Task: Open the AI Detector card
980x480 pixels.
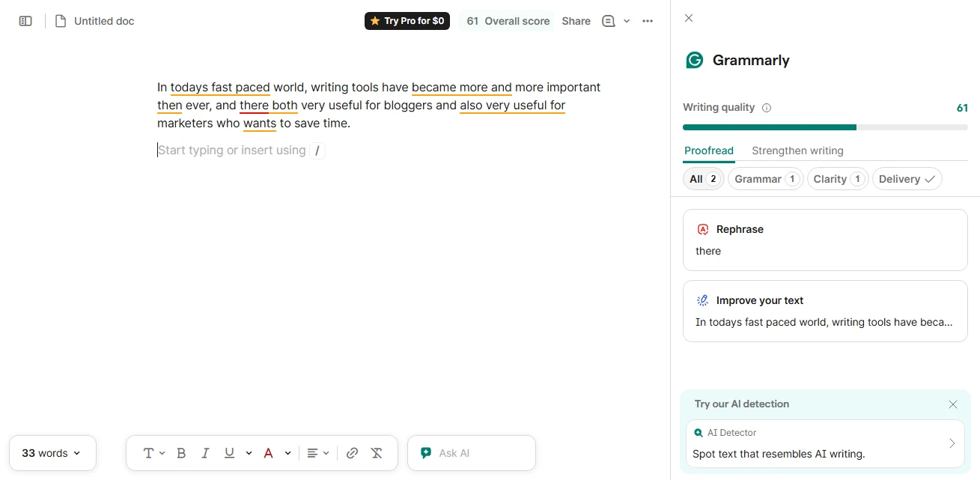Action: point(825,443)
